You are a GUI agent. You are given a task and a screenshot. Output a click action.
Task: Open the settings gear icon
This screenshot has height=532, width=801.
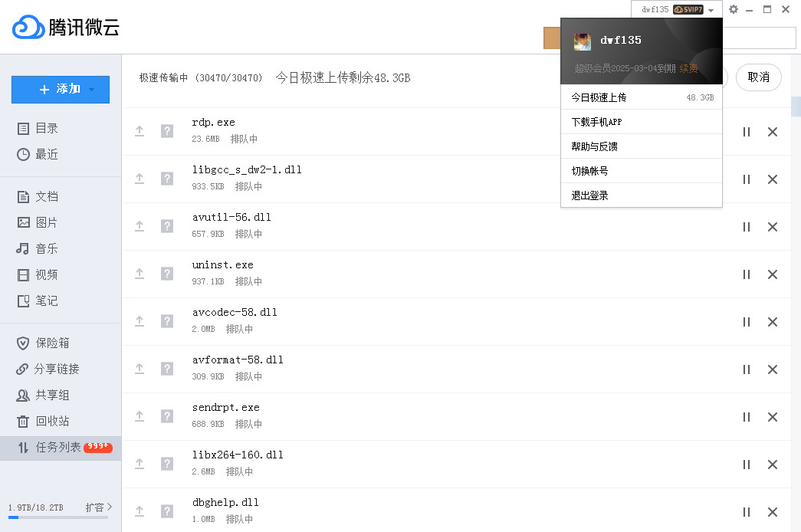733,9
